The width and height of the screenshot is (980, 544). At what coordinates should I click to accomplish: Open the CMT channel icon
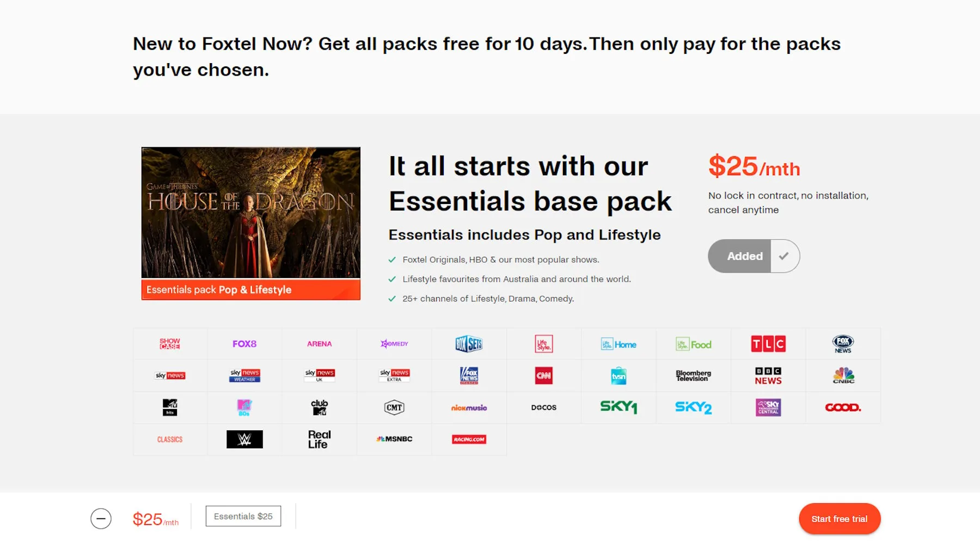[x=394, y=407]
